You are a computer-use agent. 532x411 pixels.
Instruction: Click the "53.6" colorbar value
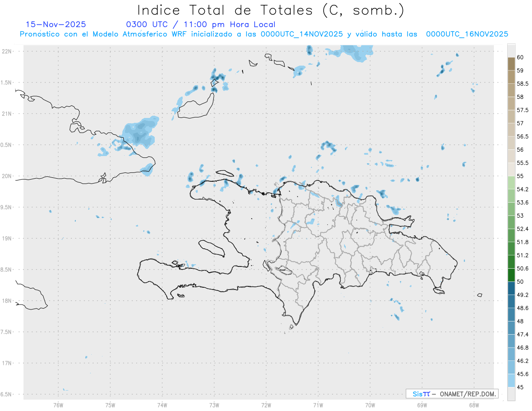pyautogui.click(x=523, y=203)
